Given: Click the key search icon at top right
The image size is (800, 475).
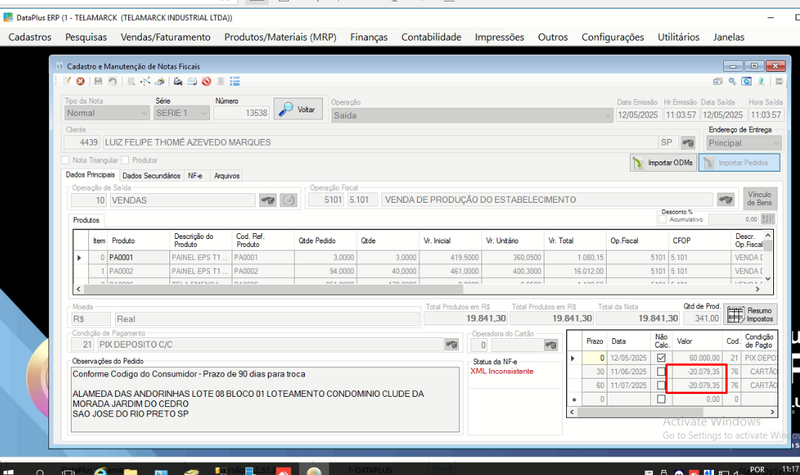Looking at the screenshot, I should (732, 81).
